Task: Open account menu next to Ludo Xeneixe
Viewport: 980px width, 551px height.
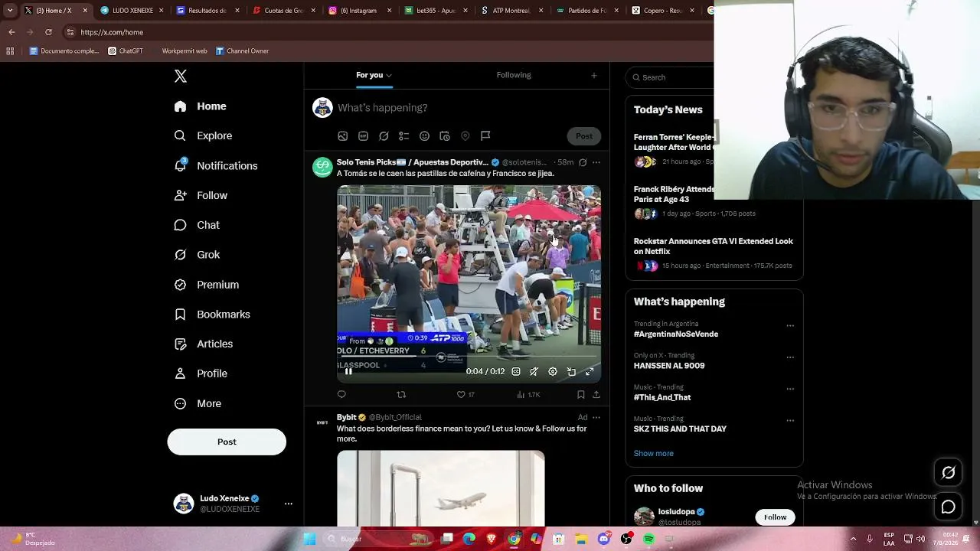Action: point(289,504)
